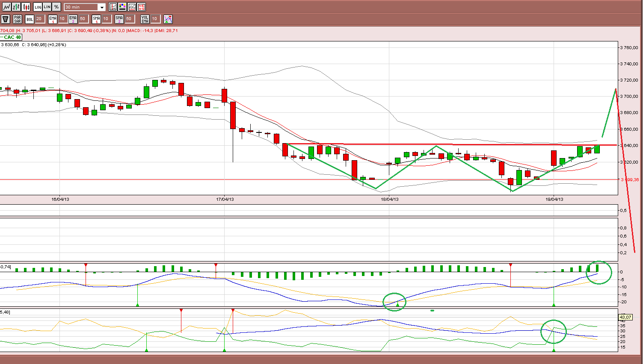
Task: Click the 3 640,00 price axis label
Action: coord(629,146)
